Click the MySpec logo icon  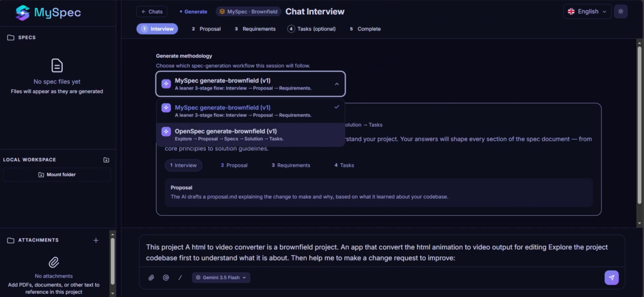[23, 12]
